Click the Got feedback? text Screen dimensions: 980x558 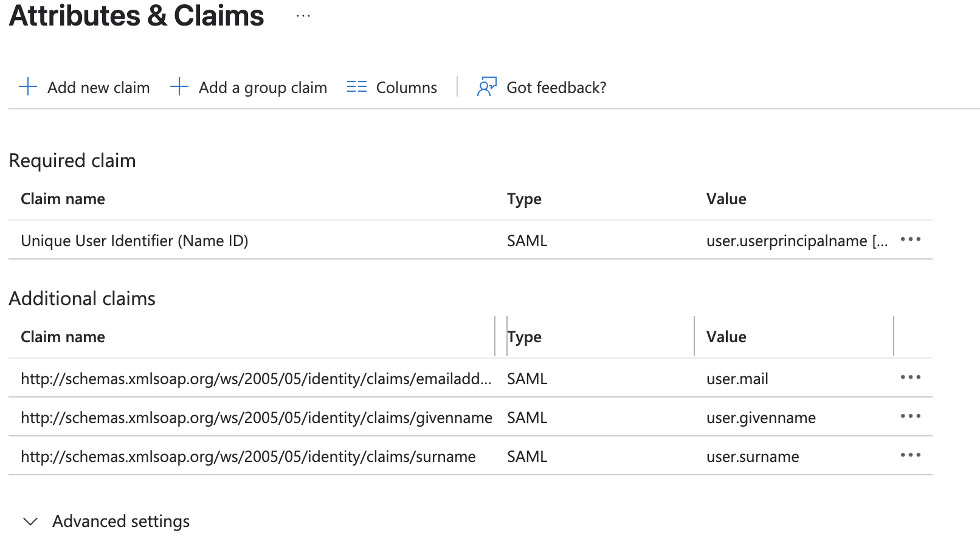tap(556, 88)
